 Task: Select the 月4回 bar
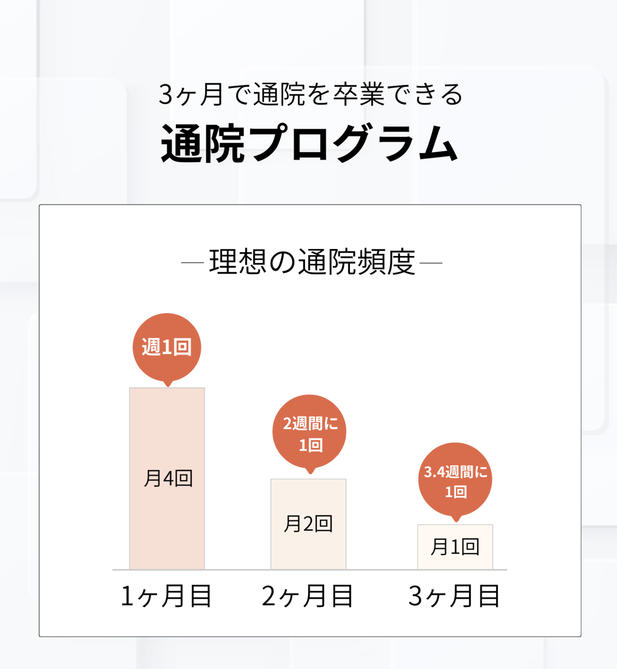[x=167, y=478]
